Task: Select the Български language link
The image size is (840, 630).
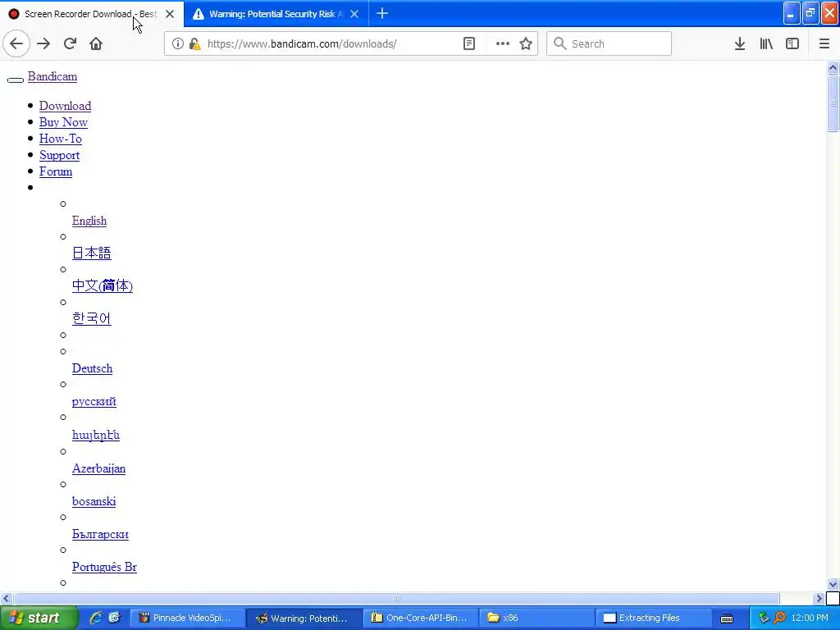Action: pos(100,535)
